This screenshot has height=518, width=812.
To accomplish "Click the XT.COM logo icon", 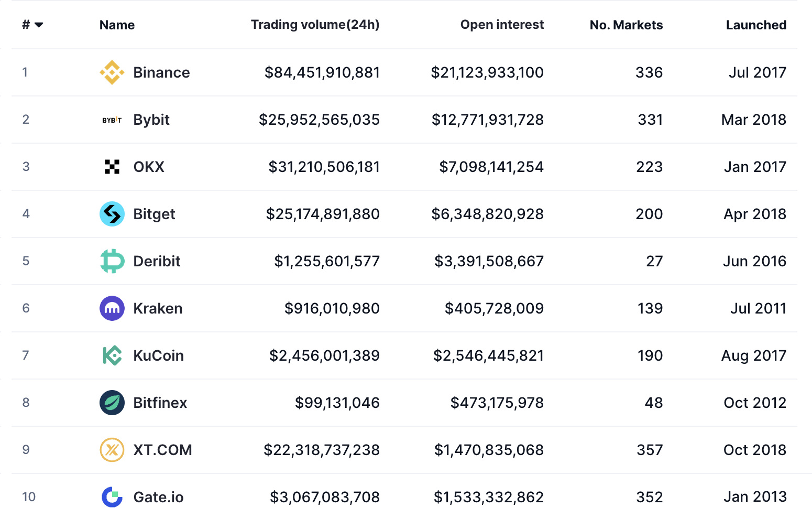I will coord(112,450).
